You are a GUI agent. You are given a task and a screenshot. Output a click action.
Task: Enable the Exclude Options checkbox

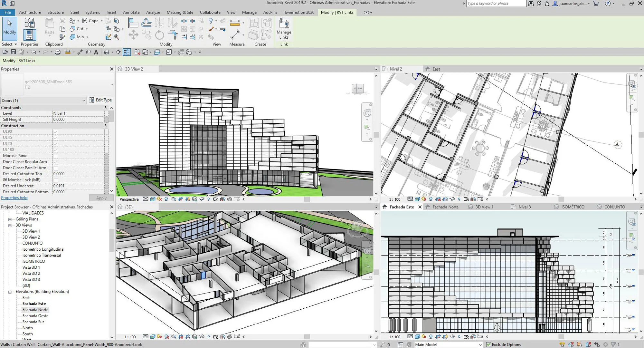(x=489, y=344)
